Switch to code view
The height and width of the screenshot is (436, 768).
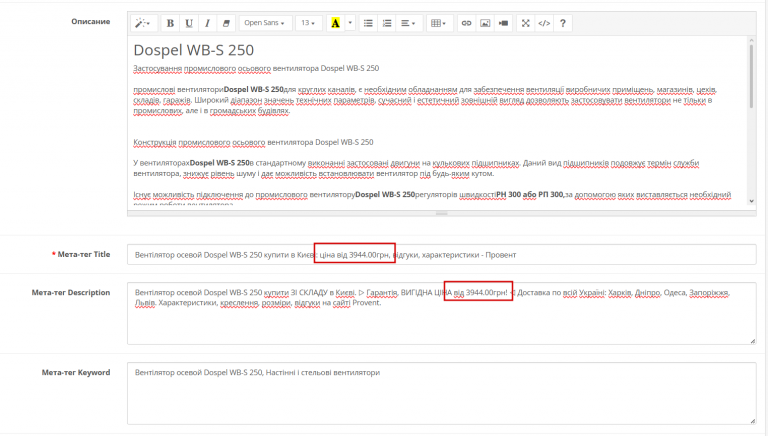pyautogui.click(x=544, y=23)
